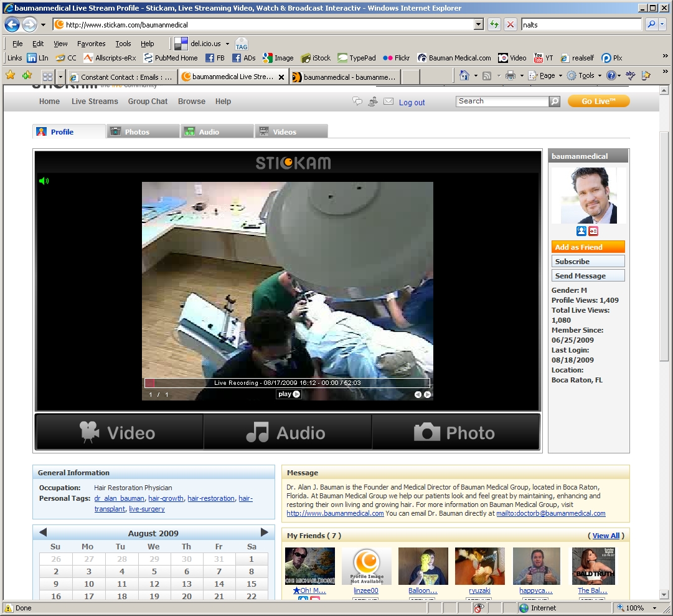Click the next video arrow in player
673x616 pixels.
tap(428, 394)
